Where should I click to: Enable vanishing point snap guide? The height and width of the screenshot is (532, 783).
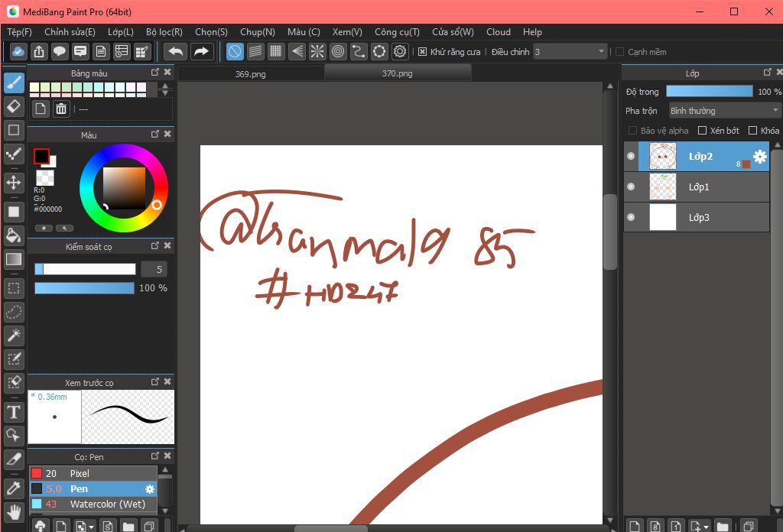tap(297, 51)
